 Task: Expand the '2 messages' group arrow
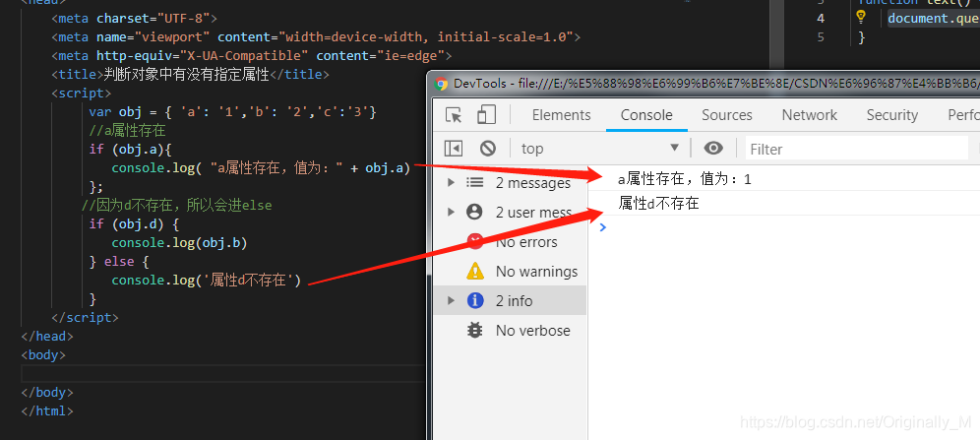point(451,182)
